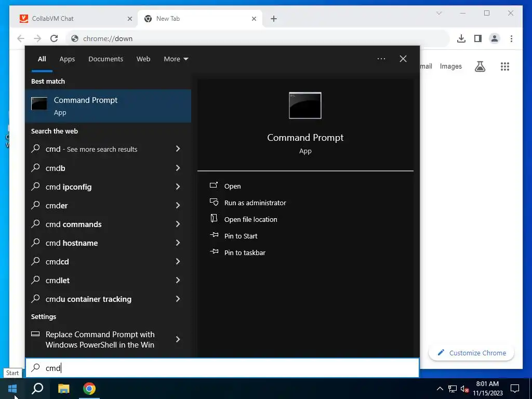532x399 pixels.
Task: Expand the cmd hostname suggestion arrow
Action: pyautogui.click(x=178, y=243)
